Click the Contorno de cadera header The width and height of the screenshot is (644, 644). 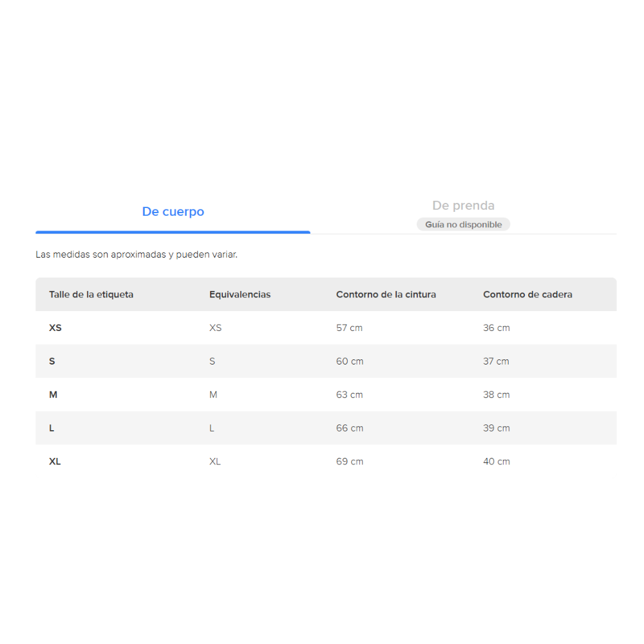[528, 294]
